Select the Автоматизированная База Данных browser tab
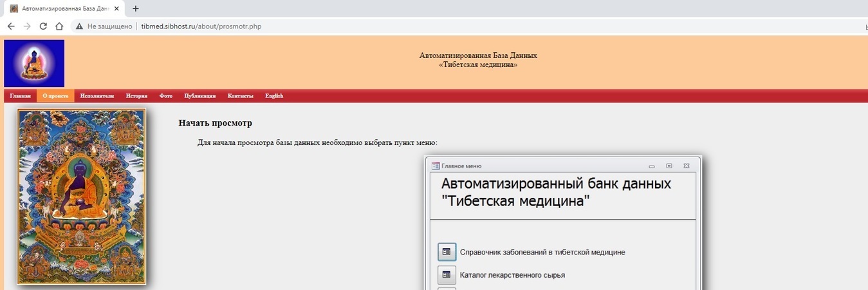 (63, 8)
